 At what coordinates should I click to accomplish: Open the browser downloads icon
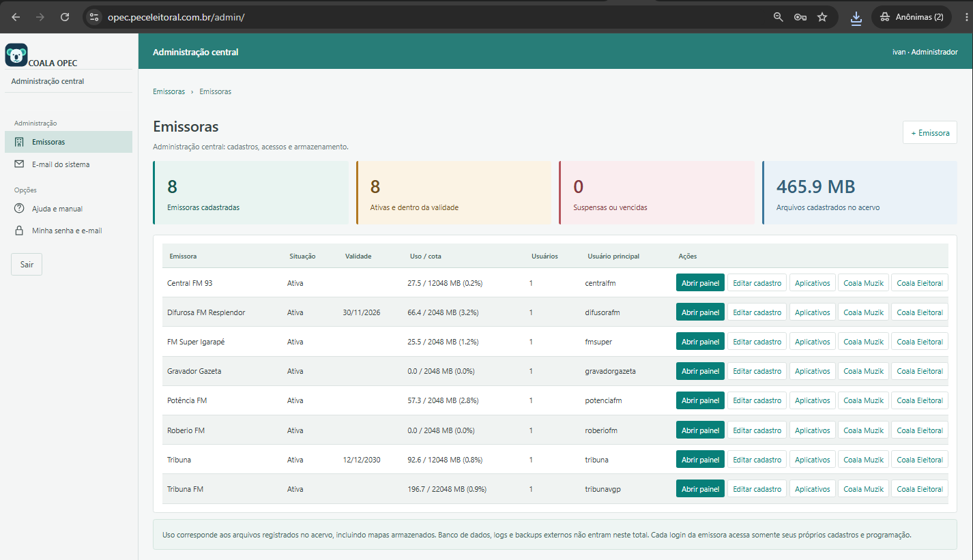[856, 17]
